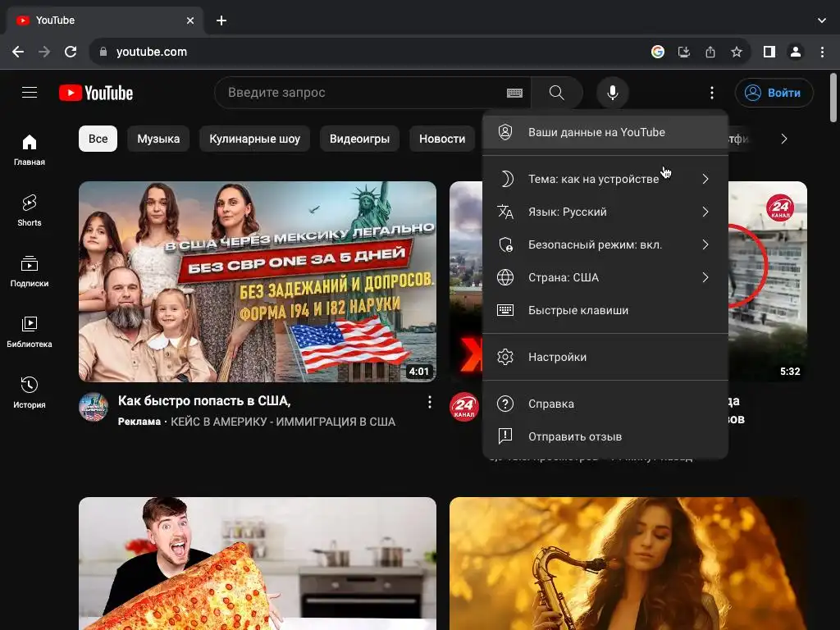Screen dimensions: 840x630
Task: Start voice search with microphone
Action: pos(612,93)
